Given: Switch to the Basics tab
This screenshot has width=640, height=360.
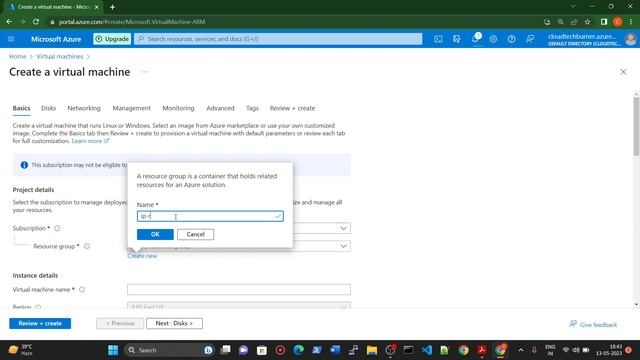Looking at the screenshot, I should point(21,108).
